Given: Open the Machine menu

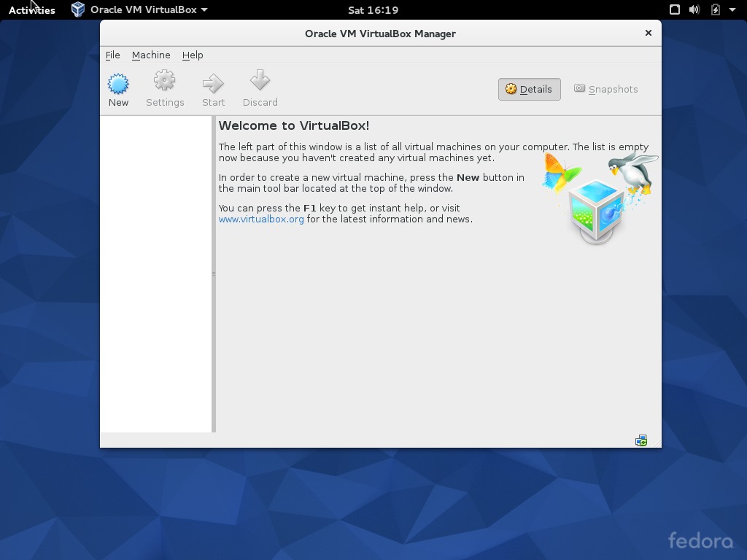Looking at the screenshot, I should [151, 55].
